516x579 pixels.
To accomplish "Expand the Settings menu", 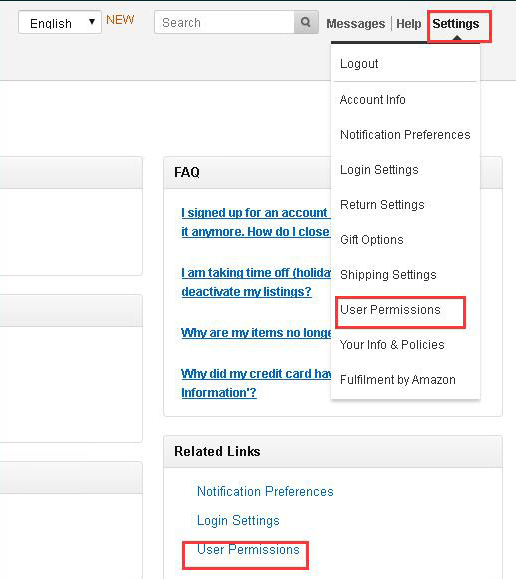I will coord(456,24).
